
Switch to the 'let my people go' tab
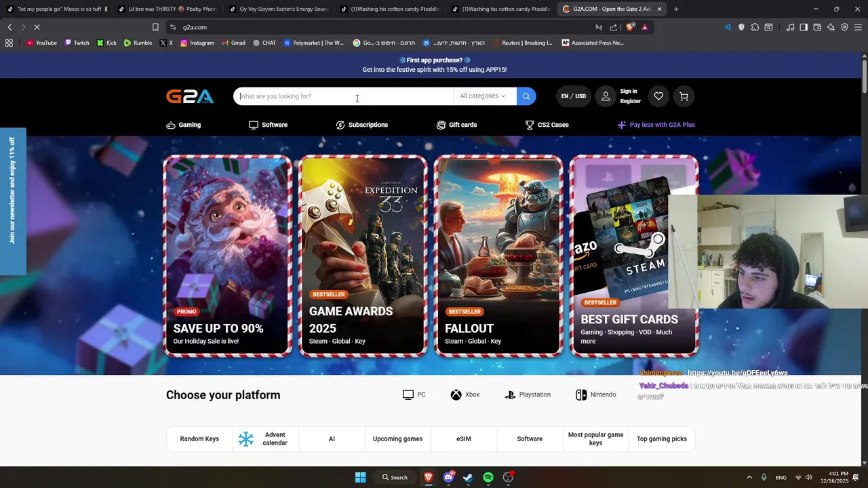(56, 9)
